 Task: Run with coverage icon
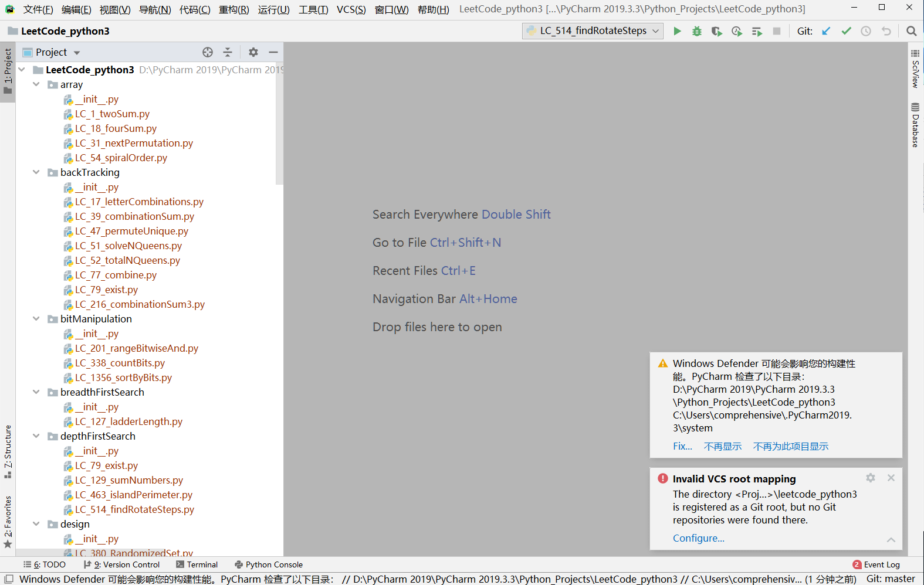point(717,31)
